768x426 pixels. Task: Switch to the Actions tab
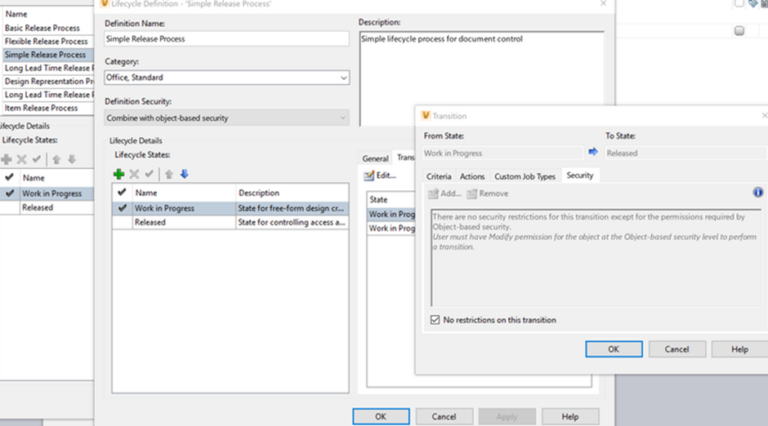click(x=472, y=176)
